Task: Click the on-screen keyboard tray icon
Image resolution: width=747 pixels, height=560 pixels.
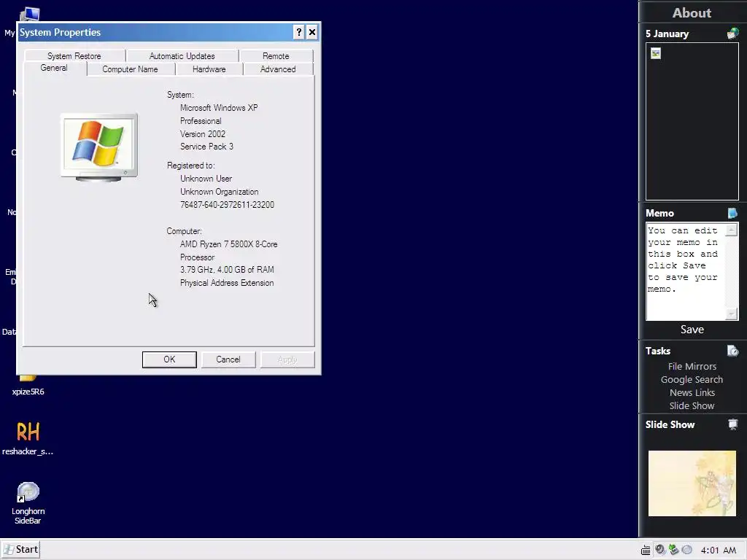Action: [x=646, y=550]
